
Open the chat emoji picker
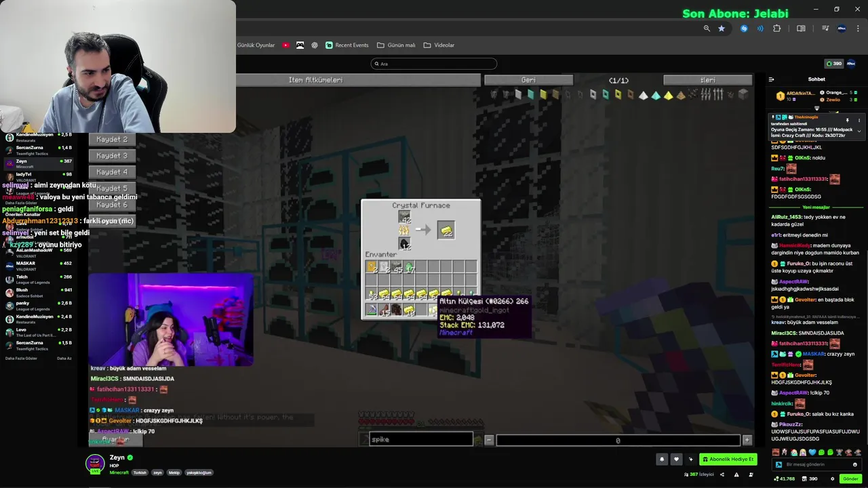(x=855, y=464)
